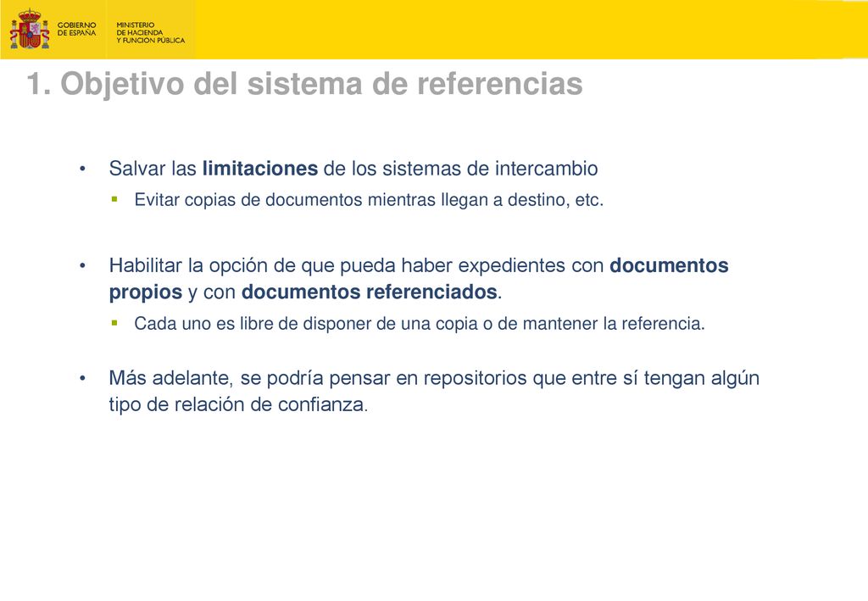Viewport: 868px width, 601px height.
Task: Click the sub-bullet "Cada uno es libre de disponer"
Action: tap(420, 324)
